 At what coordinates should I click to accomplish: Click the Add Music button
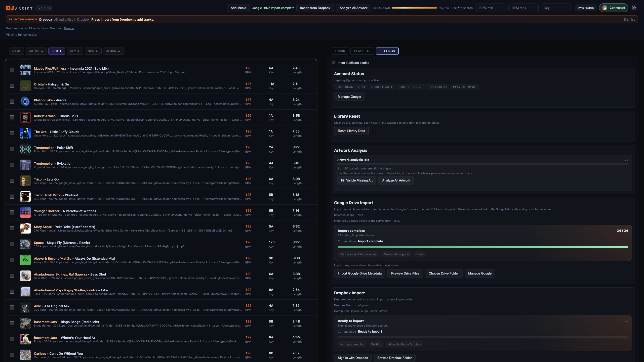click(238, 8)
